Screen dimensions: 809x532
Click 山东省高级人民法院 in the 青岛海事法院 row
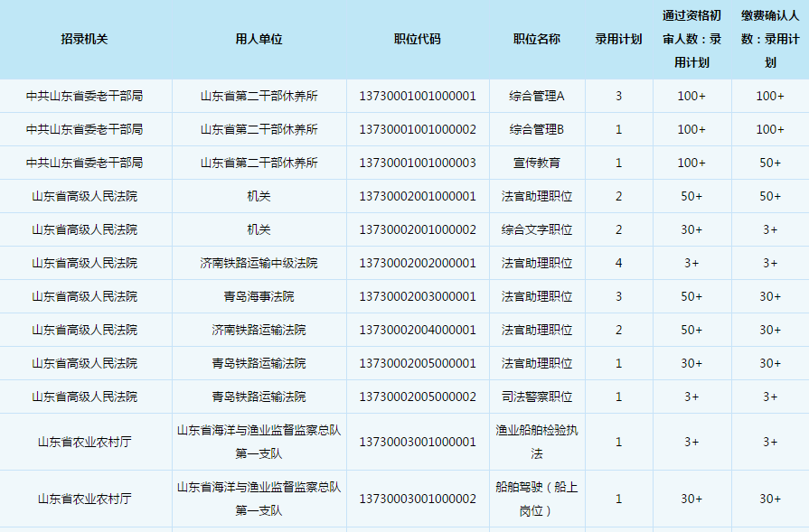[x=84, y=297]
